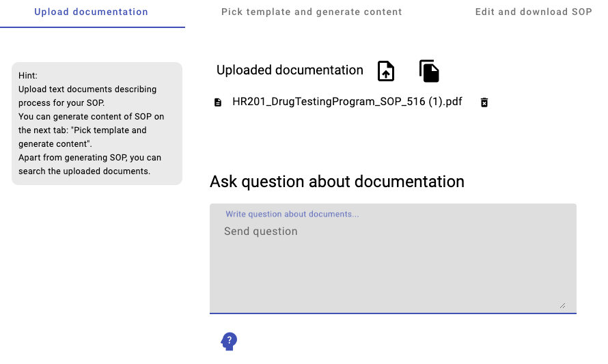Go to Edit and download SOP tab
This screenshot has width=608, height=364.
534,12
